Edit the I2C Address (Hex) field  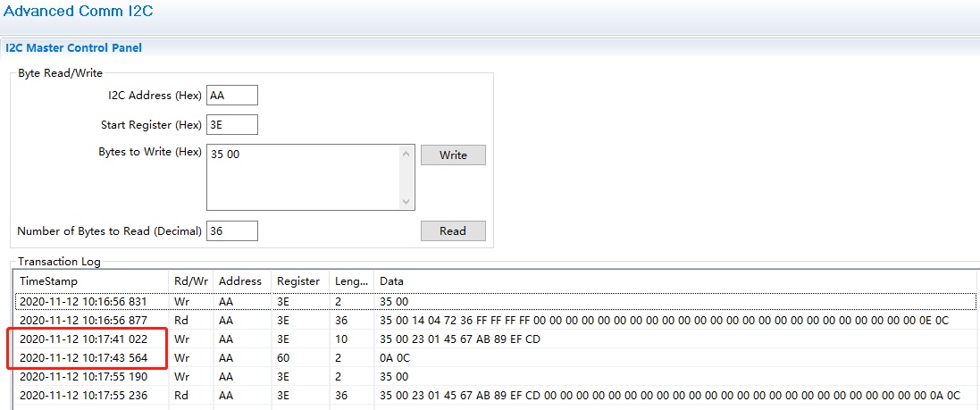click(x=232, y=96)
